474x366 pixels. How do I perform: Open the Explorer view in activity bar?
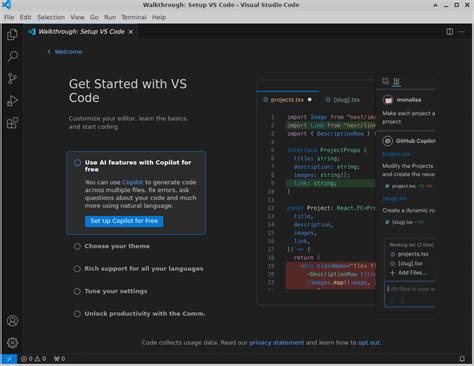[12, 34]
